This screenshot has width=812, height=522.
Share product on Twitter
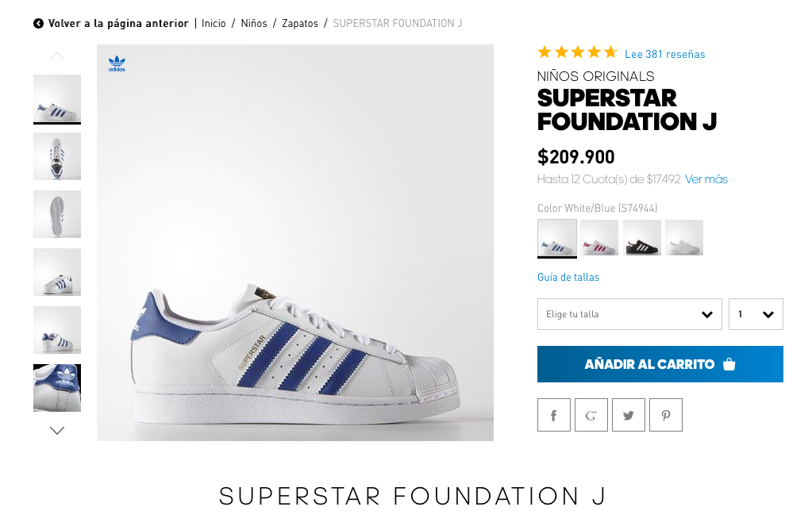pyautogui.click(x=628, y=415)
